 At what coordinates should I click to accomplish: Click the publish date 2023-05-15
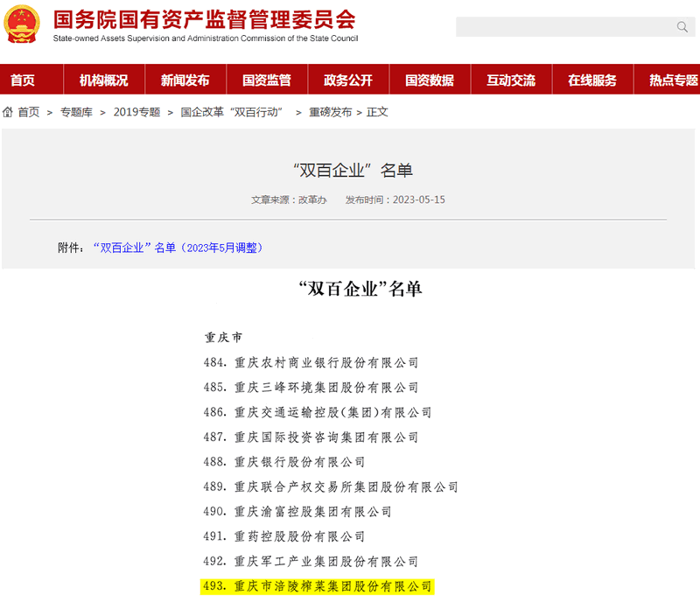[x=419, y=199]
